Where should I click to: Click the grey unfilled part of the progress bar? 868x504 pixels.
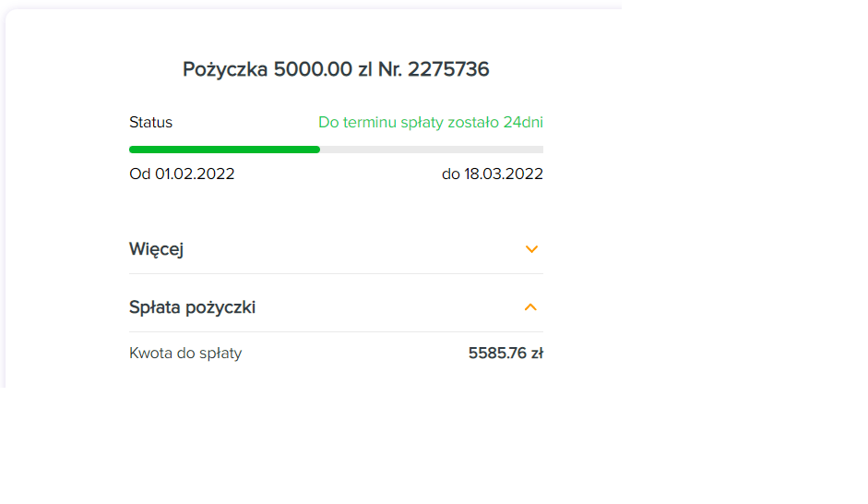click(432, 150)
